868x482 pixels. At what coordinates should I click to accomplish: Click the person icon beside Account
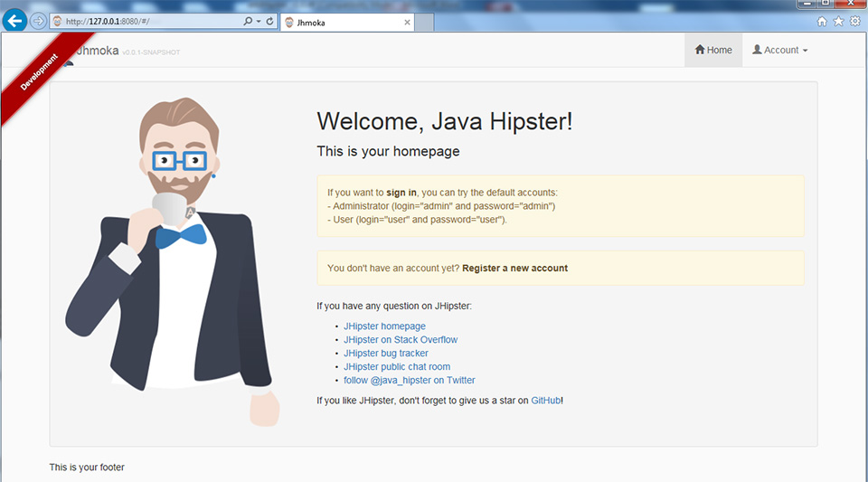pos(757,49)
